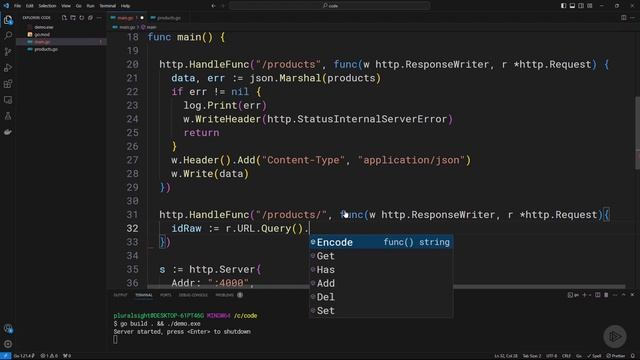This screenshot has width=640, height=360.
Task: Click the remote window indicator in status bar
Action: coord(5,356)
